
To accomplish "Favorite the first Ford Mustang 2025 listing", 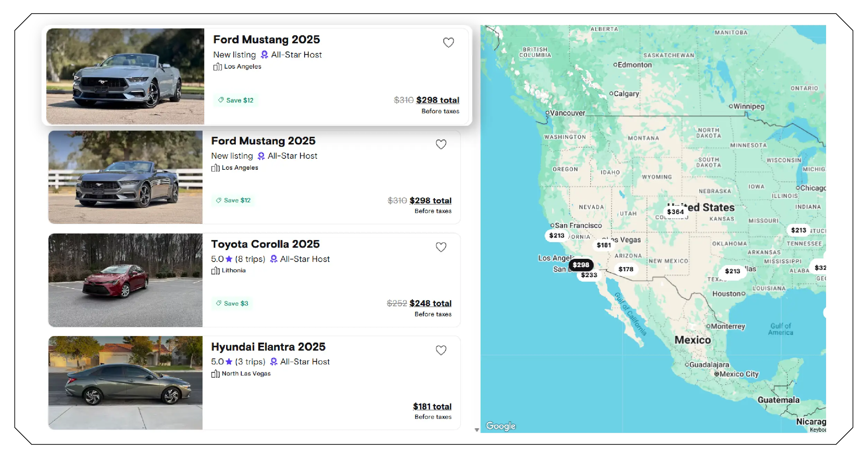I will click(448, 42).
